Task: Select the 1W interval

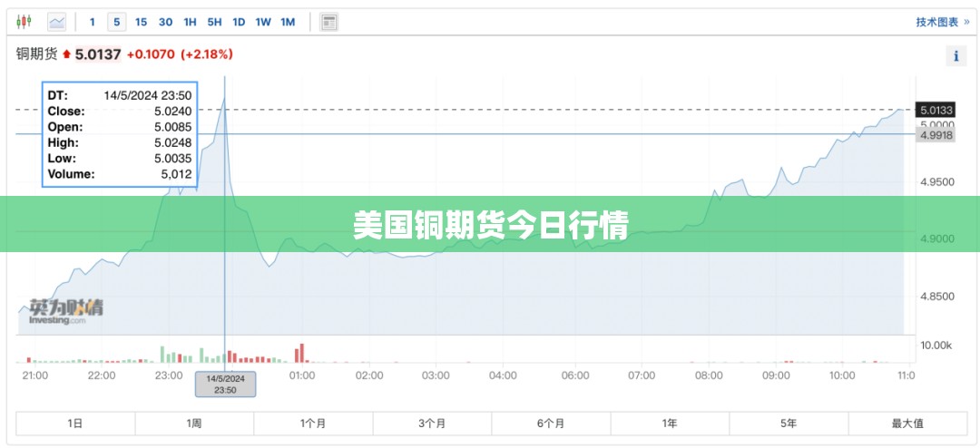Action: [263, 22]
